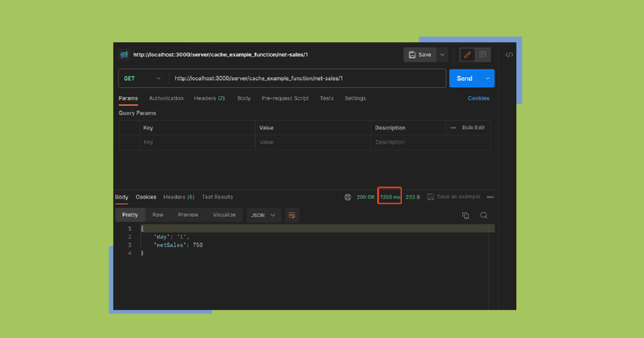Open the response Cookies tab

[146, 197]
